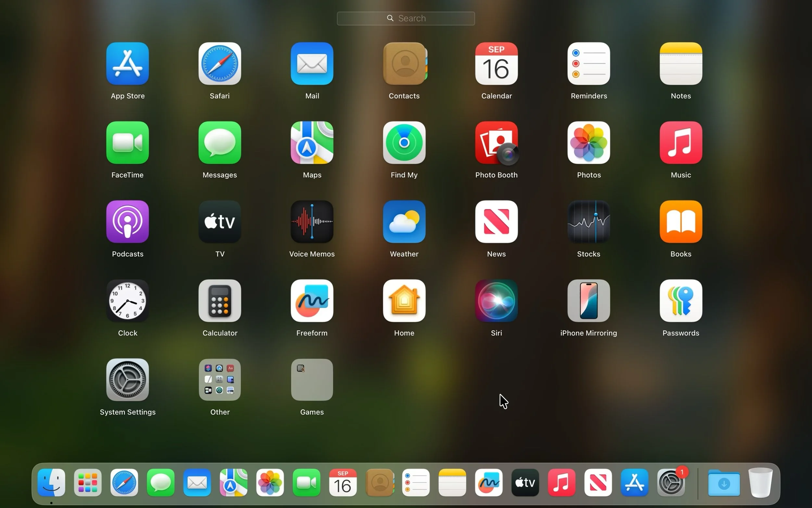Launch the Calculator app

tap(220, 301)
